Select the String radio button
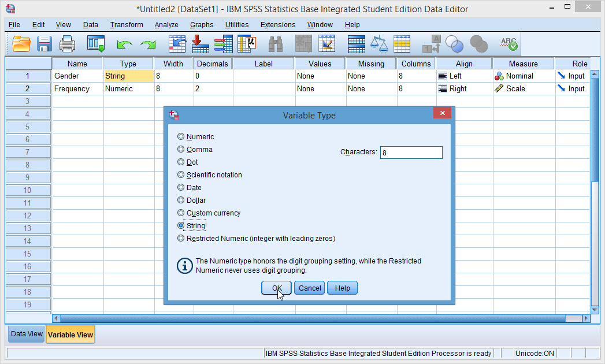 click(x=180, y=225)
